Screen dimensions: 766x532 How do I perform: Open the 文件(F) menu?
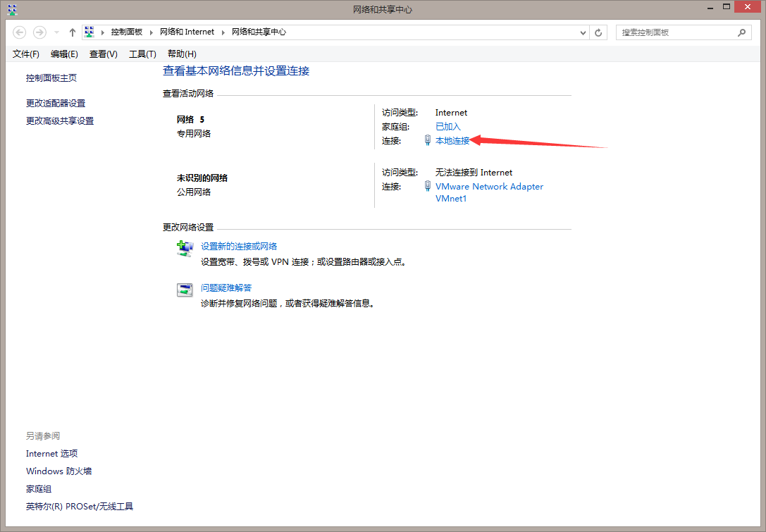[x=26, y=54]
